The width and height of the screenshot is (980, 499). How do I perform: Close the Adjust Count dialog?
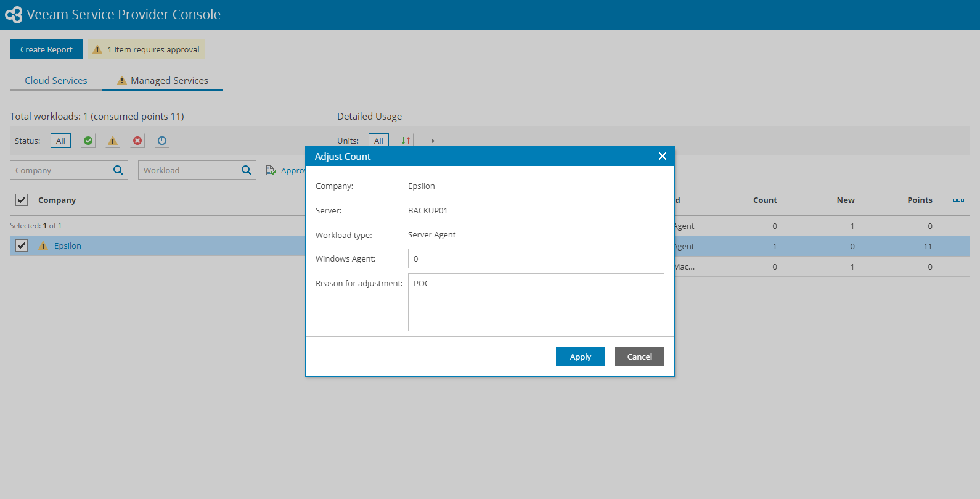pyautogui.click(x=663, y=156)
